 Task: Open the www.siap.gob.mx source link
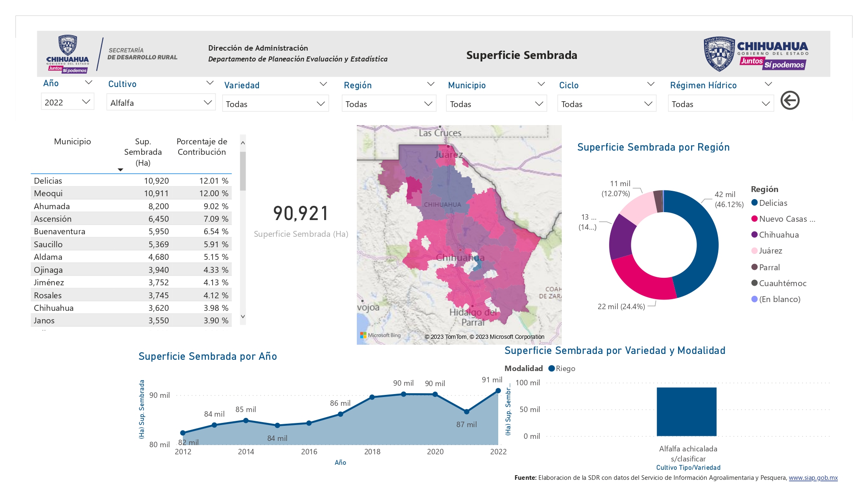point(813,478)
